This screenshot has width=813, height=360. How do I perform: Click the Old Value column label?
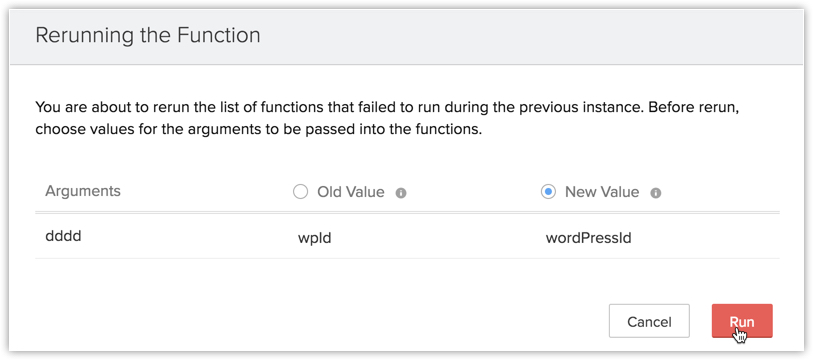pyautogui.click(x=351, y=192)
